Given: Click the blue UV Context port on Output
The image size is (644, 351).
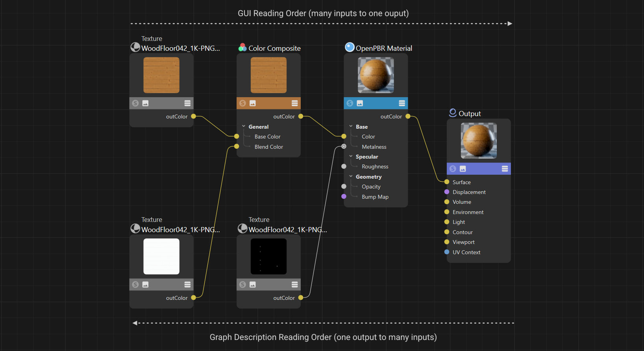Looking at the screenshot, I should [447, 252].
